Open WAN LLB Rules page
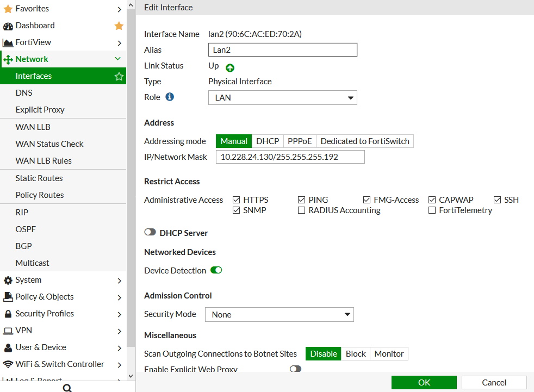 (63, 161)
